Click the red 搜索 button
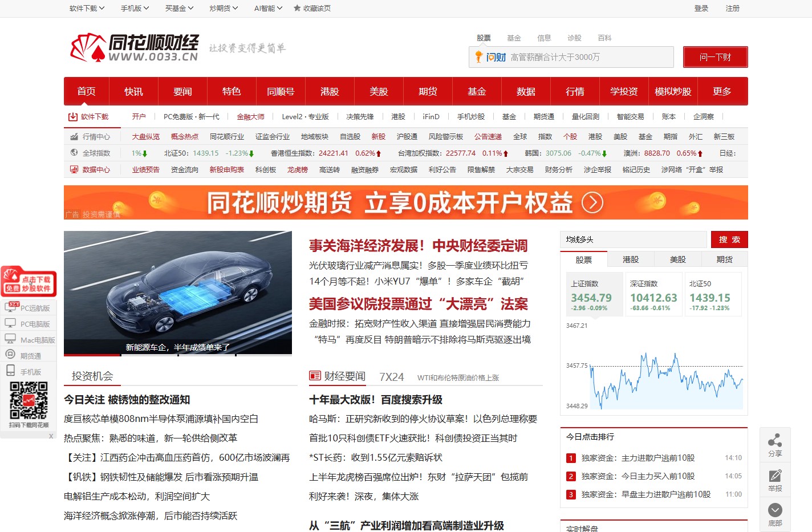Image resolution: width=812 pixels, height=532 pixels. click(x=729, y=239)
